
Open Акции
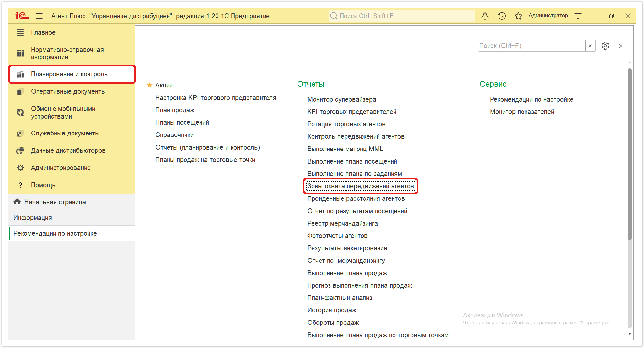tap(164, 85)
